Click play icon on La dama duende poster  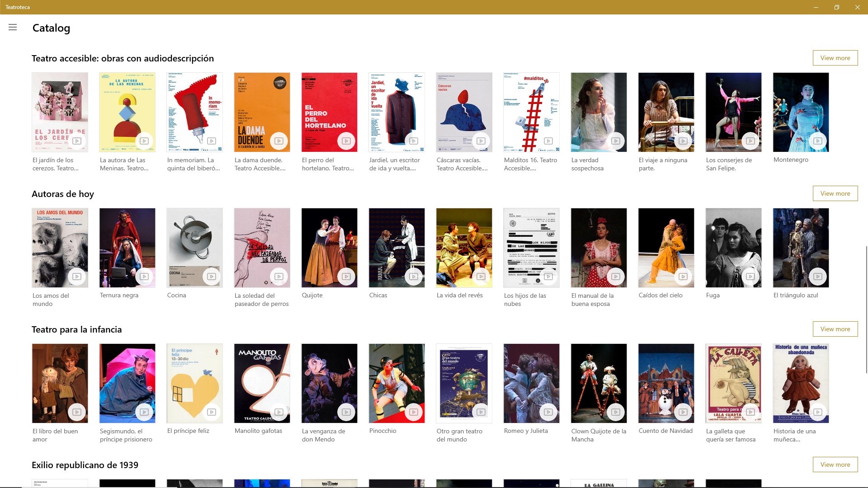pos(279,141)
